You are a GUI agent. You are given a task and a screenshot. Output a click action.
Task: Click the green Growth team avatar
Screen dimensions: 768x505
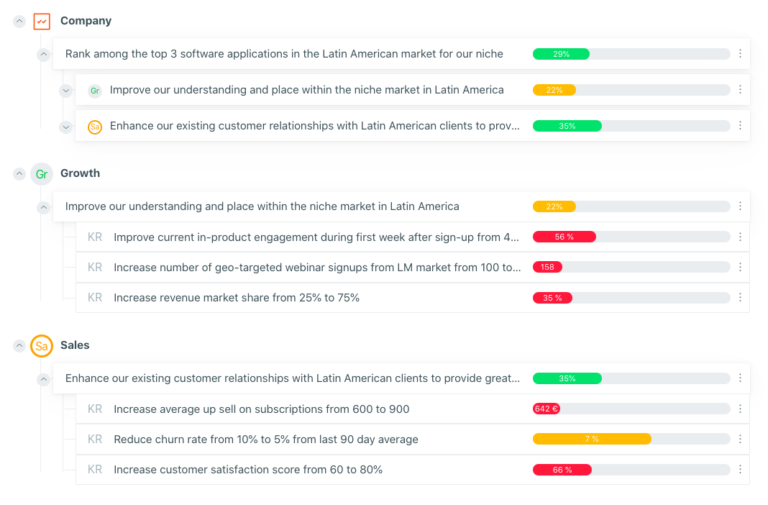click(x=41, y=174)
